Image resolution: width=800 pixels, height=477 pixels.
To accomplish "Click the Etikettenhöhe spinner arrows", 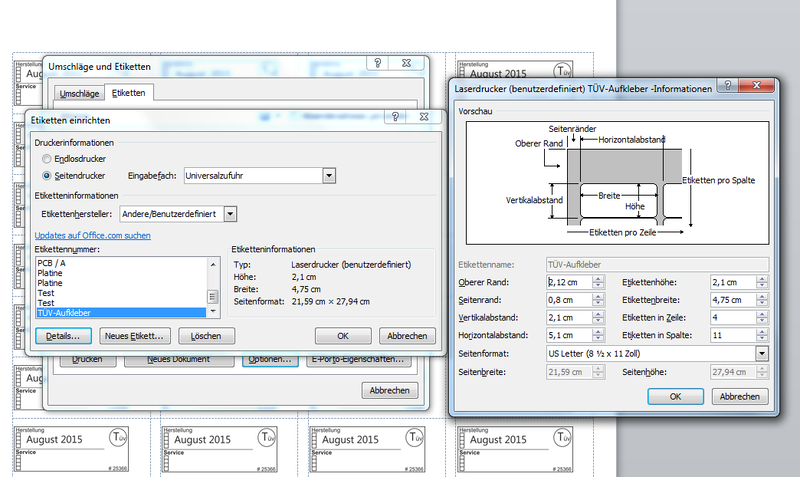I will [762, 282].
